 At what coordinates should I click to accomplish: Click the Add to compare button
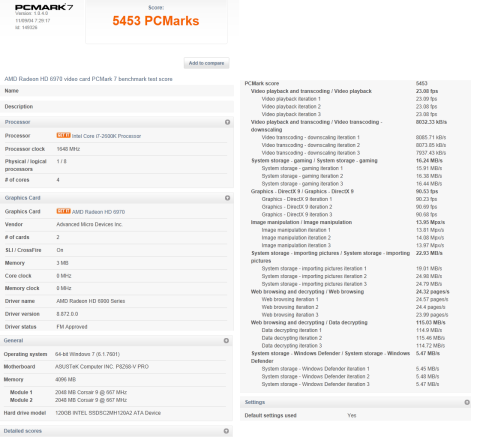click(206, 63)
